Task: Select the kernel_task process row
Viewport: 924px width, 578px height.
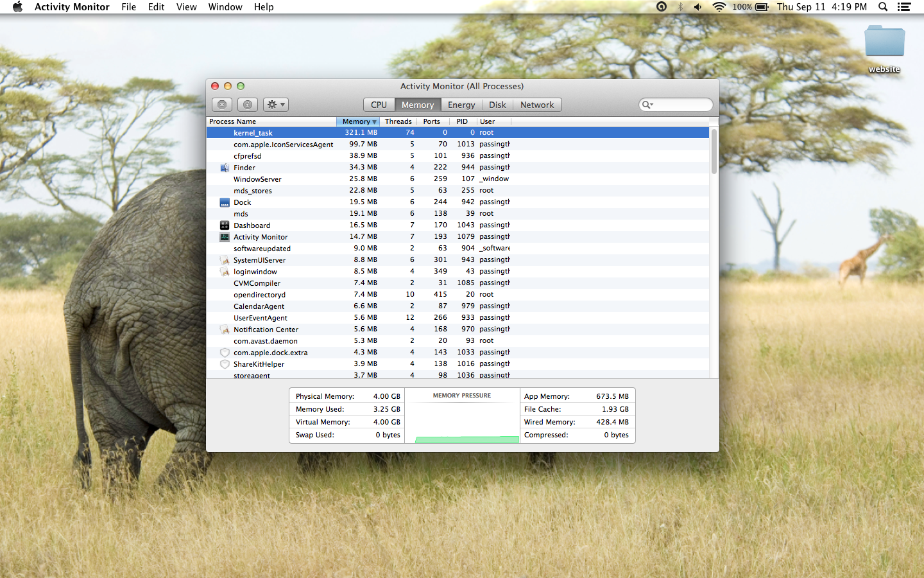Action: [458, 133]
